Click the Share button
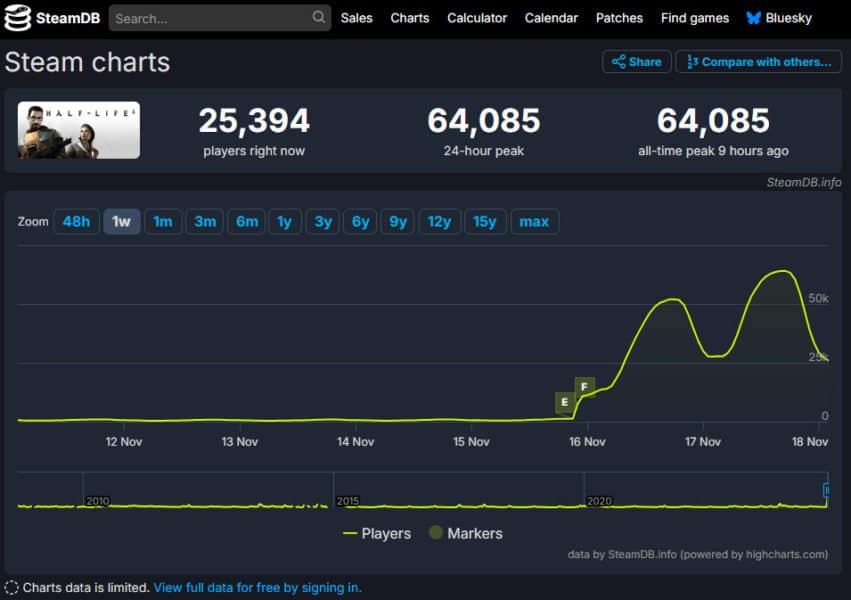The image size is (851, 600). (636, 62)
